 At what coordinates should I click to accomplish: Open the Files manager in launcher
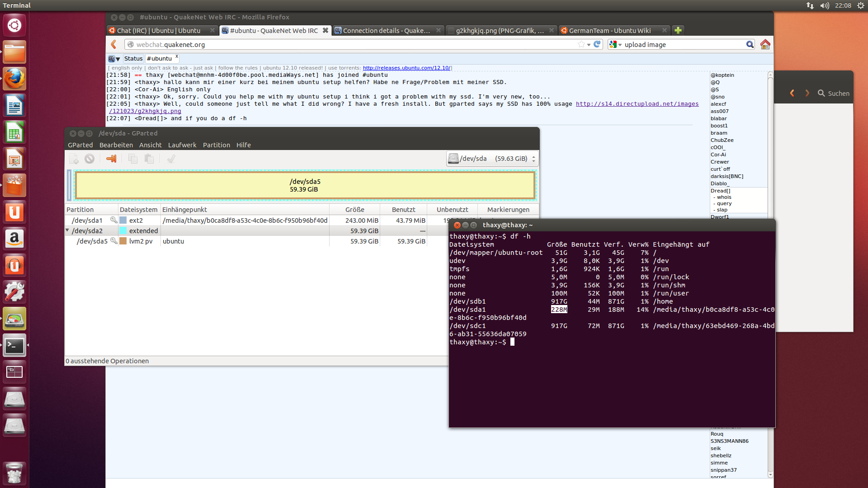pyautogui.click(x=14, y=52)
